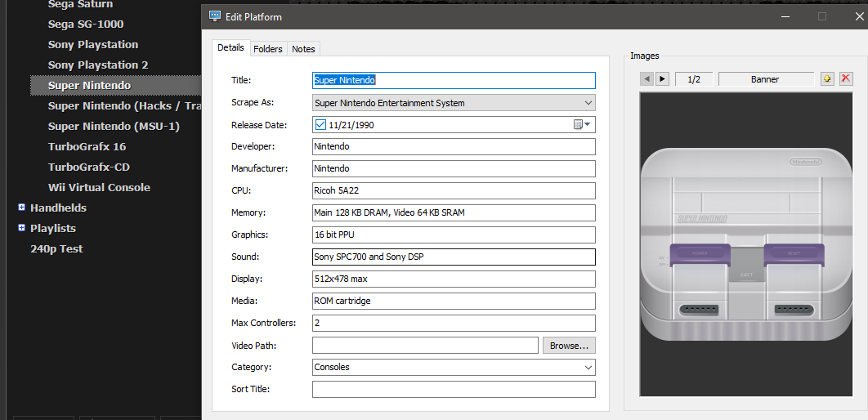Switch to the Folders tab
The width and height of the screenshot is (868, 420).
pyautogui.click(x=268, y=49)
